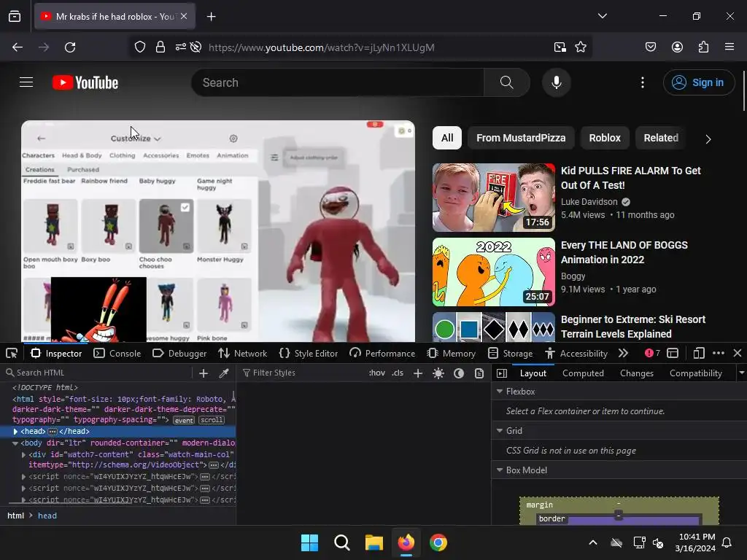Open the YouTube guide hamburger menu
The width and height of the screenshot is (747, 560).
pyautogui.click(x=26, y=82)
